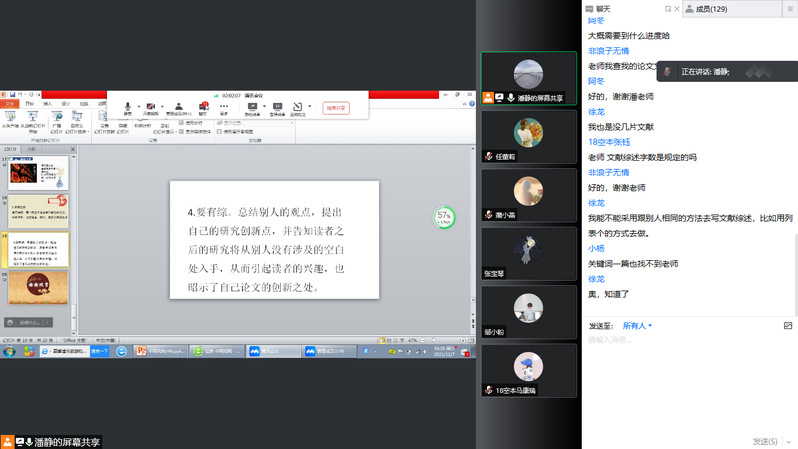Image resolution: width=798 pixels, height=449 pixels.
Task: Select 任雪莉 participant video tile
Action: pos(528,136)
